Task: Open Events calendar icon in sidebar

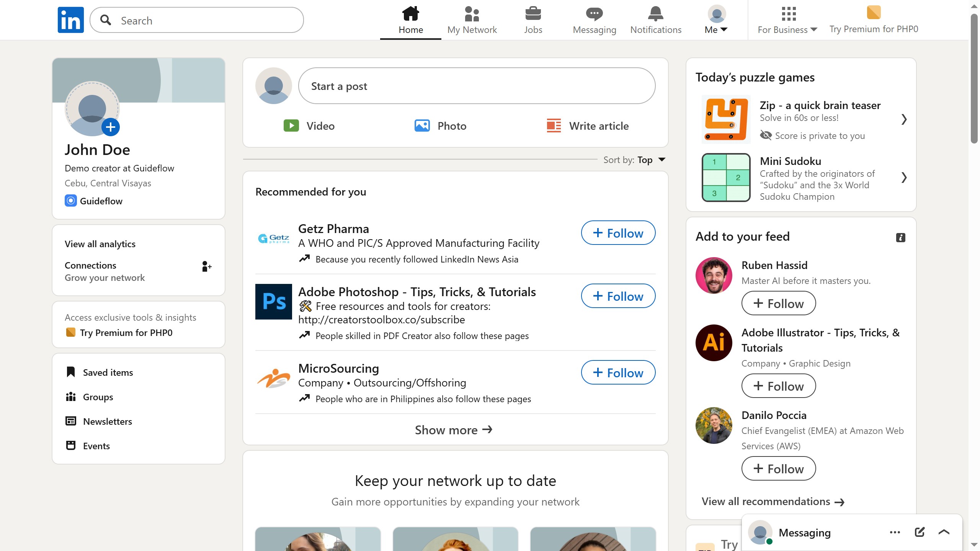Action: coord(70,446)
